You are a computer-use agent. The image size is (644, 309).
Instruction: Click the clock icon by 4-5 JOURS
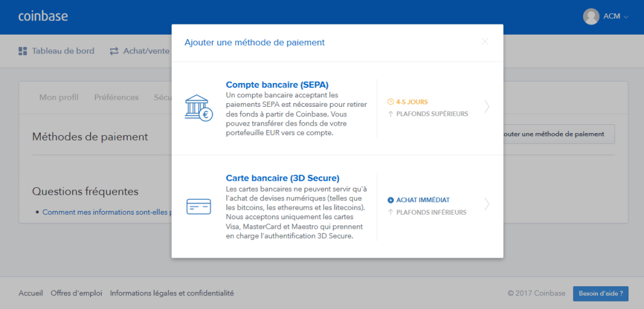(x=391, y=101)
